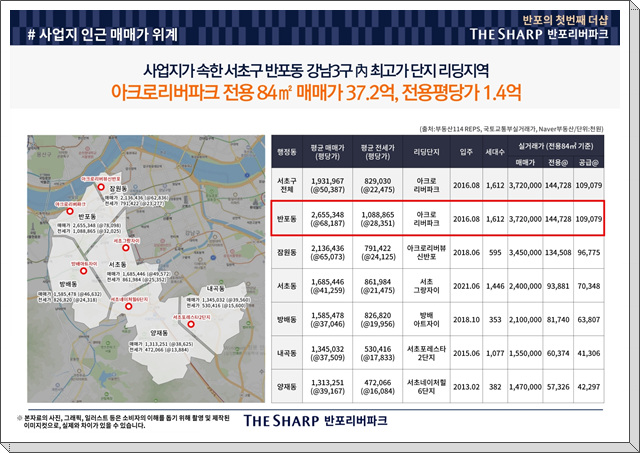Click the 입주 column header
640x453 pixels.
(466, 152)
